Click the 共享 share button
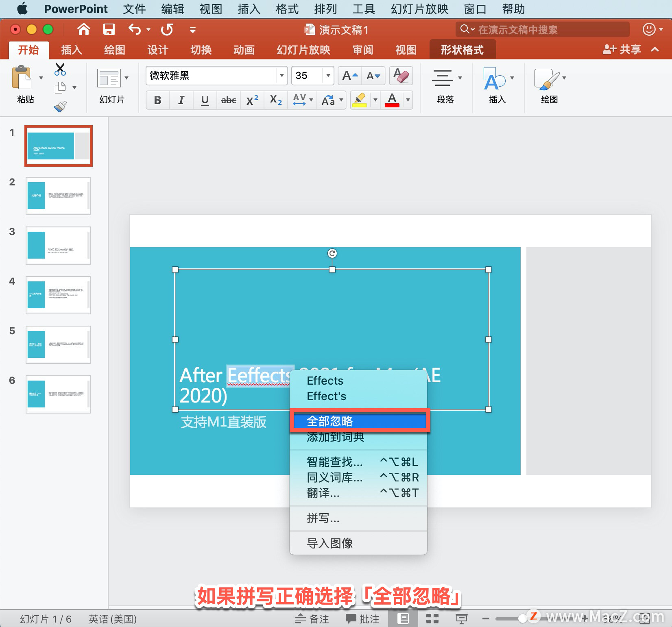Screen dimensions: 672x627 pos(622,50)
